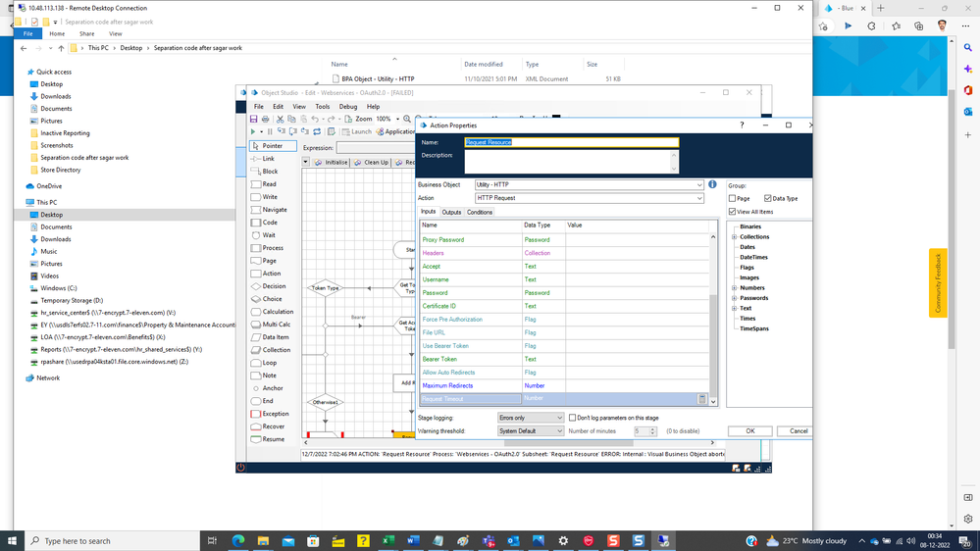The image size is (980, 551).
Task: Uncheck the Data Type group checkbox
Action: click(x=767, y=198)
